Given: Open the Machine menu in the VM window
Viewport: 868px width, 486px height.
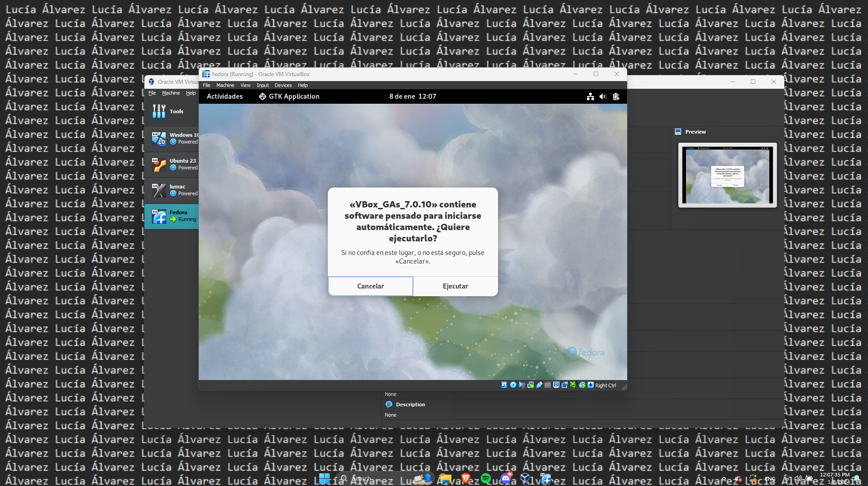Looking at the screenshot, I should pos(225,85).
